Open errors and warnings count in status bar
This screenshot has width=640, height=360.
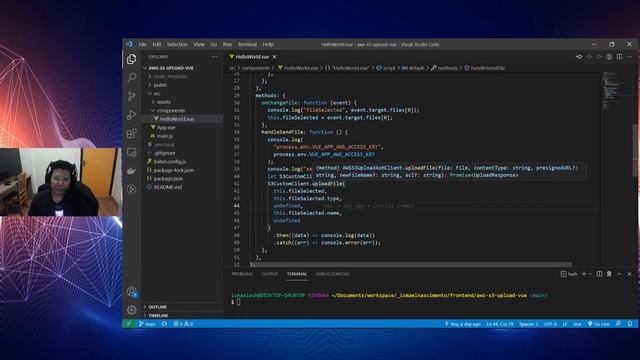(183, 324)
